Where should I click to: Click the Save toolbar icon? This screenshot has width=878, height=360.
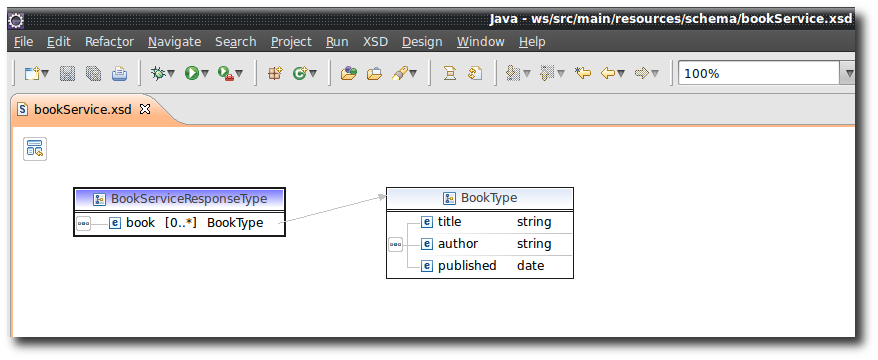coord(67,73)
